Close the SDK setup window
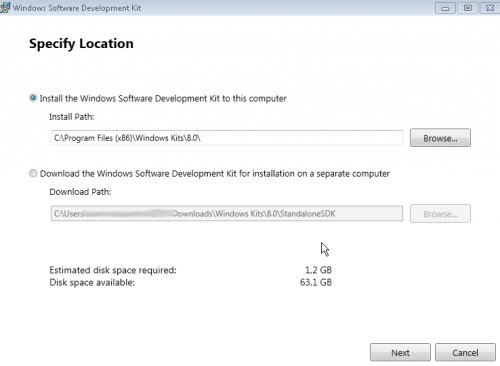This screenshot has width=500, height=366. [490, 8]
